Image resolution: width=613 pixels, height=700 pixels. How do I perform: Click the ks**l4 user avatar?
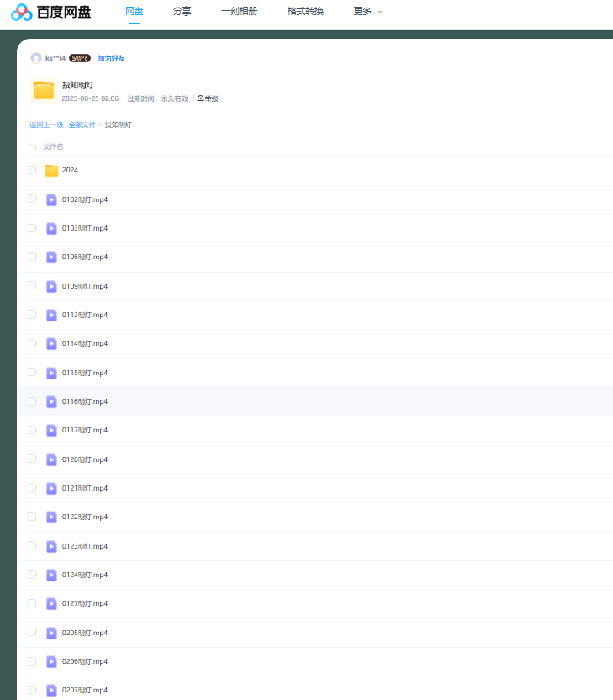pos(36,58)
